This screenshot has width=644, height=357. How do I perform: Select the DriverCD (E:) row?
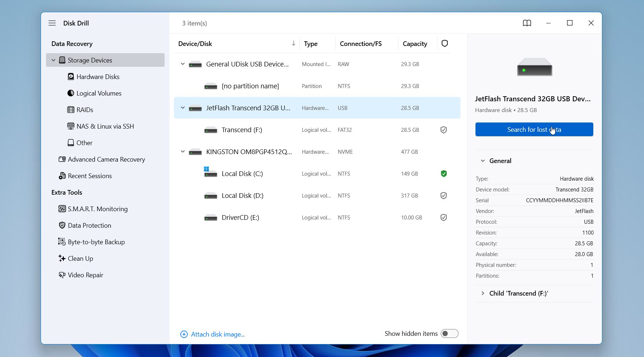pyautogui.click(x=317, y=217)
